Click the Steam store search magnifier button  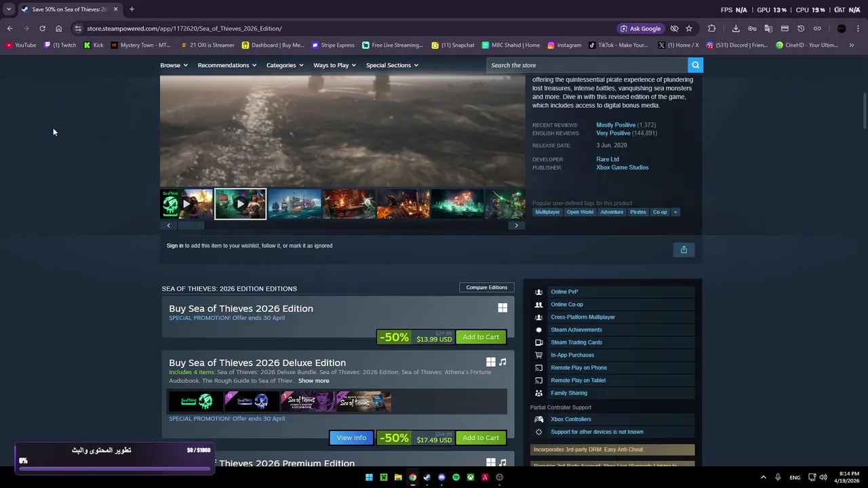[695, 65]
